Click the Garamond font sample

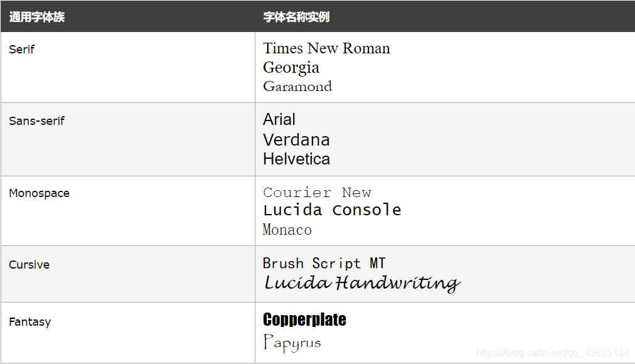297,86
